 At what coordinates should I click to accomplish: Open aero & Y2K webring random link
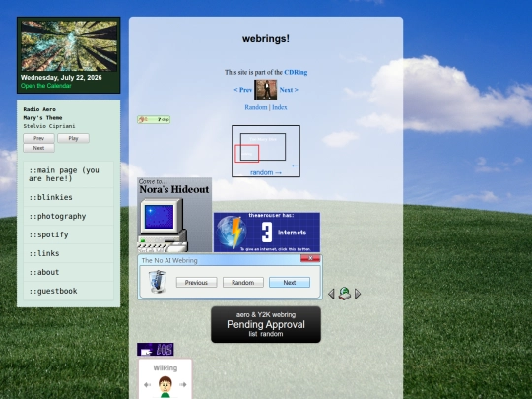(272, 334)
